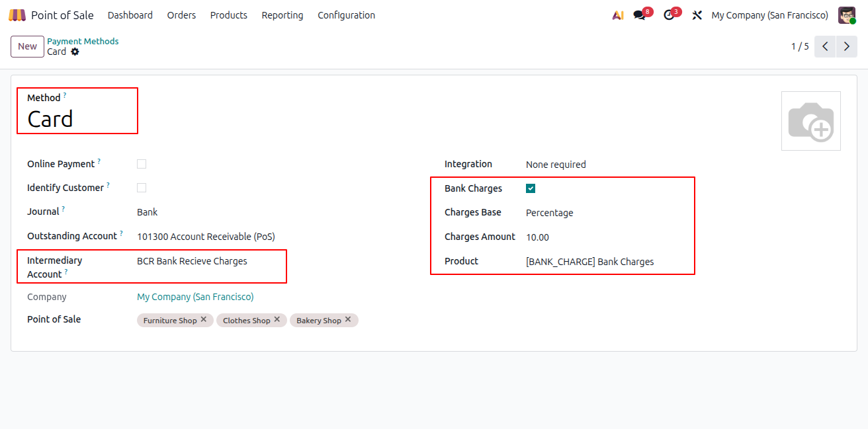Open the Dashboard menu
This screenshot has height=429, width=868.
(x=130, y=15)
